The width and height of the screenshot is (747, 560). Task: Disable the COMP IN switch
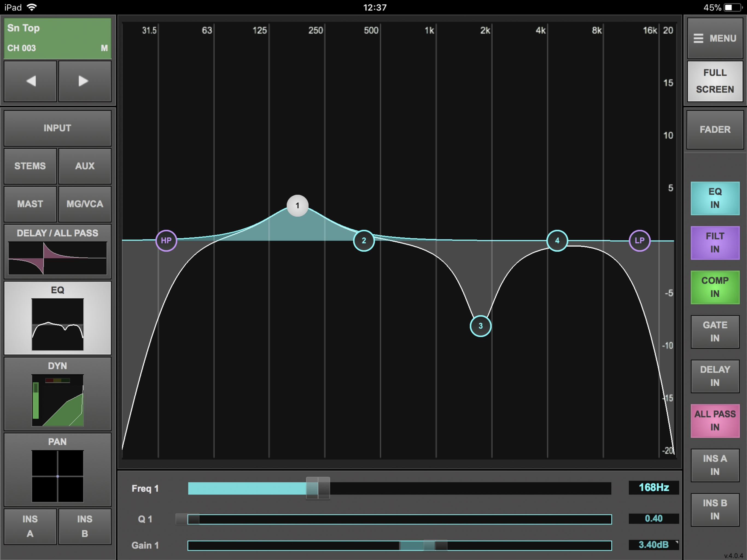(714, 287)
